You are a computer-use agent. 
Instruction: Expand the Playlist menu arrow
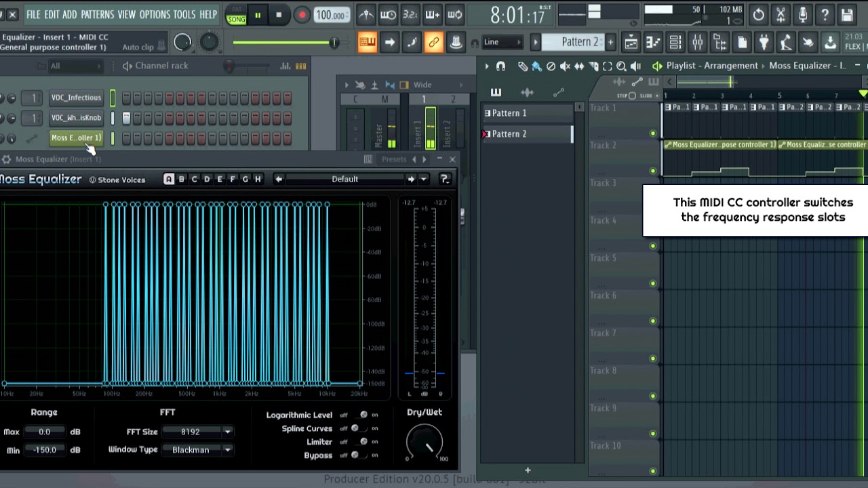[486, 66]
